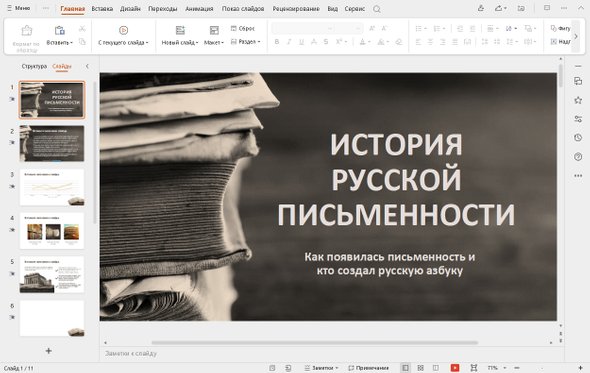This screenshot has height=373, width=590.
Task: Open the 71% zoom level dropdown
Action: pyautogui.click(x=496, y=368)
